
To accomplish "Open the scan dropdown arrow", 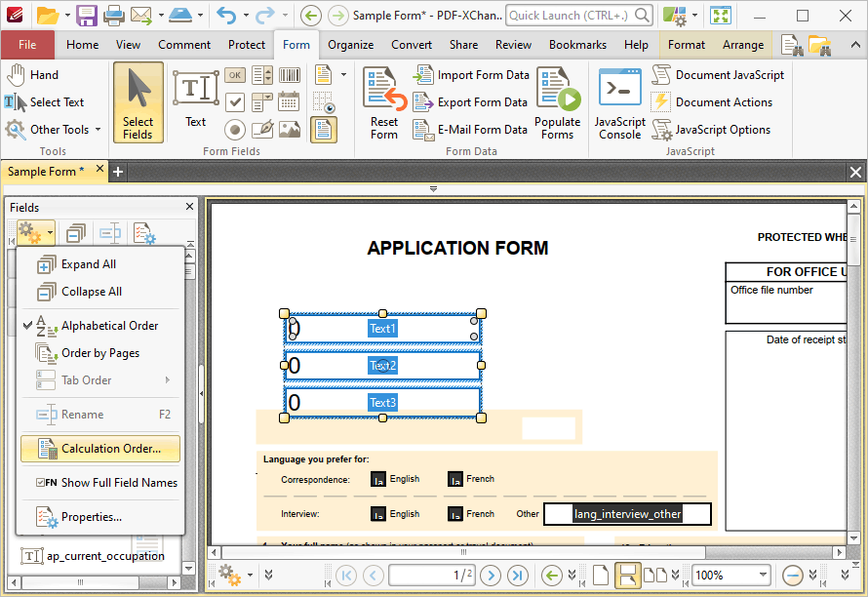I will [x=200, y=16].
